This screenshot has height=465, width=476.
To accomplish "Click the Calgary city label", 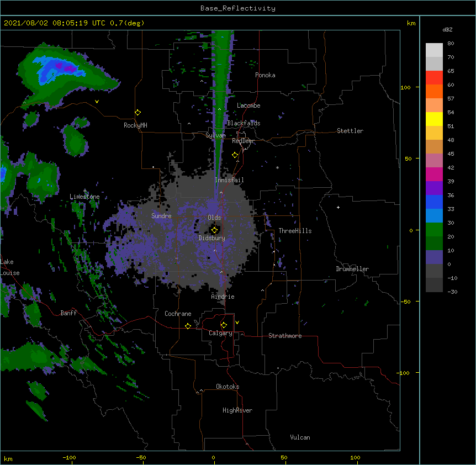I will 220,333.
